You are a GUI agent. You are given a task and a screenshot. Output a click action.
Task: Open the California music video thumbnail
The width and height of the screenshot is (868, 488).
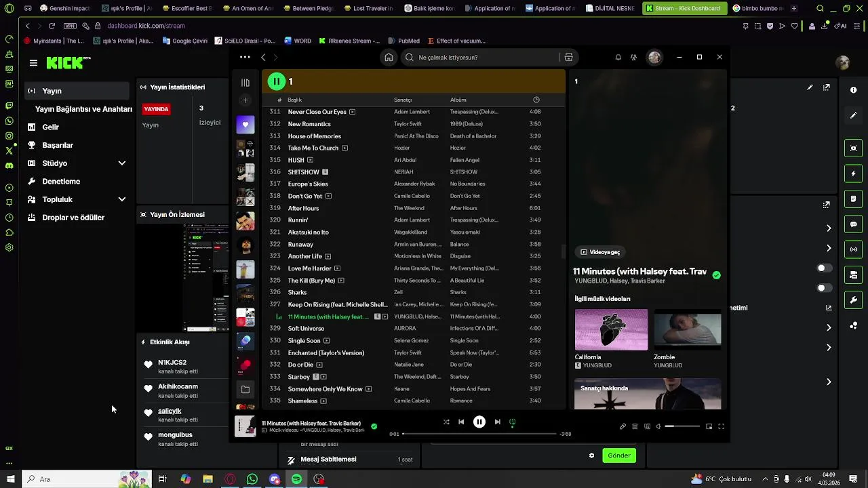click(x=611, y=329)
